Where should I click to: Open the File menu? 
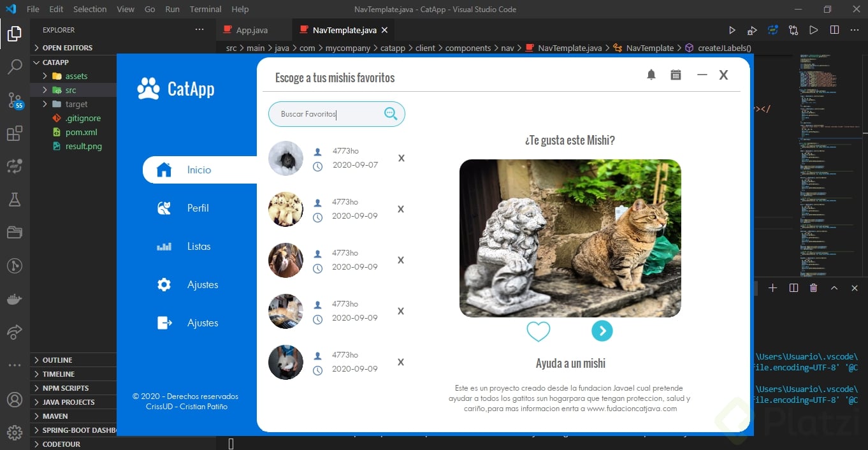click(33, 10)
